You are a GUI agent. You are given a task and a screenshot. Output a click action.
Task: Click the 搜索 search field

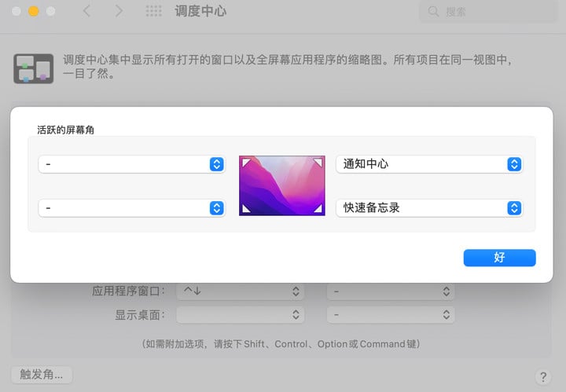coord(487,12)
